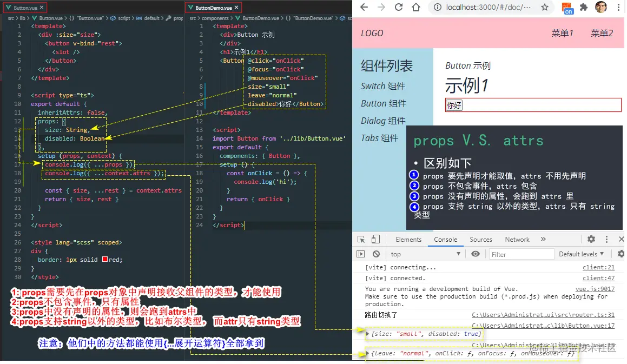Expand the leave normal console object

(367, 353)
